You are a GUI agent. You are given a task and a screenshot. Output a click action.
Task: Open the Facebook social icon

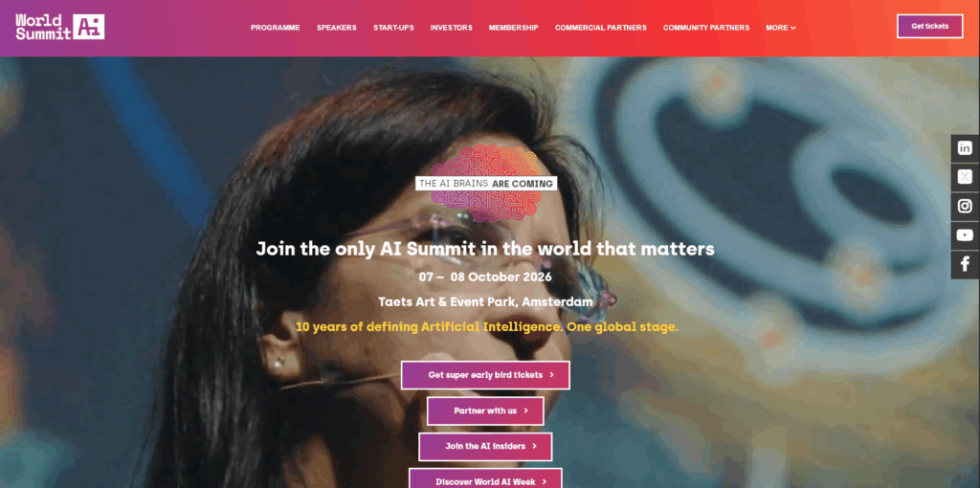pos(965,264)
